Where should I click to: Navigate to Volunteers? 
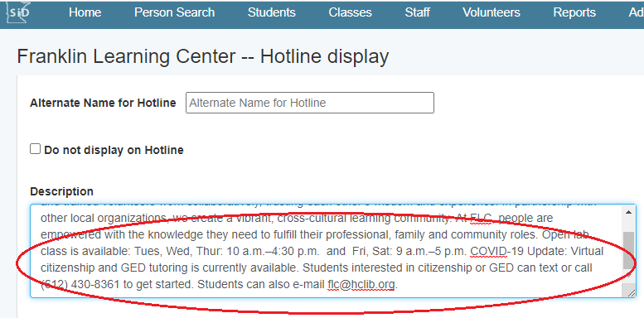click(491, 12)
